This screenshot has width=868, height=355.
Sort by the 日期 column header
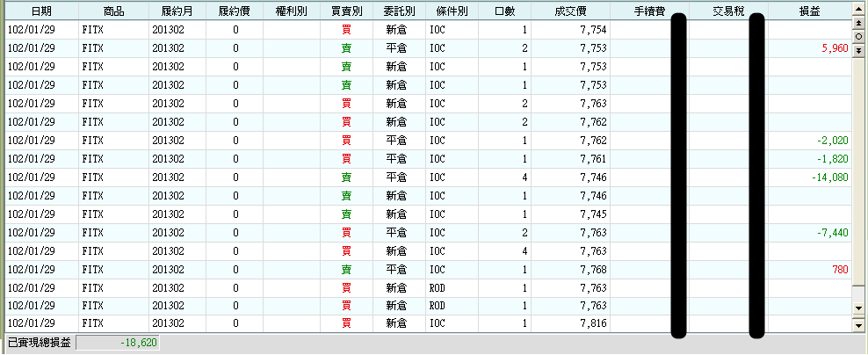41,11
